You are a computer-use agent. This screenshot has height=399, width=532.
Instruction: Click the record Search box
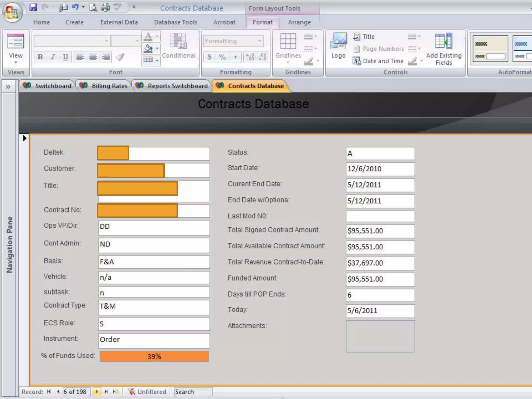[x=193, y=392]
